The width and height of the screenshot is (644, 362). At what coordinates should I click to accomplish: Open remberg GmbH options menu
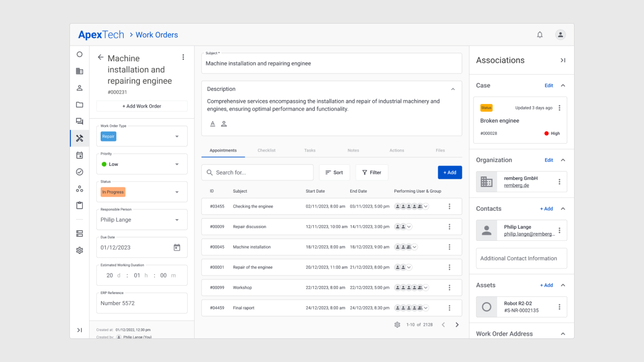point(559,182)
